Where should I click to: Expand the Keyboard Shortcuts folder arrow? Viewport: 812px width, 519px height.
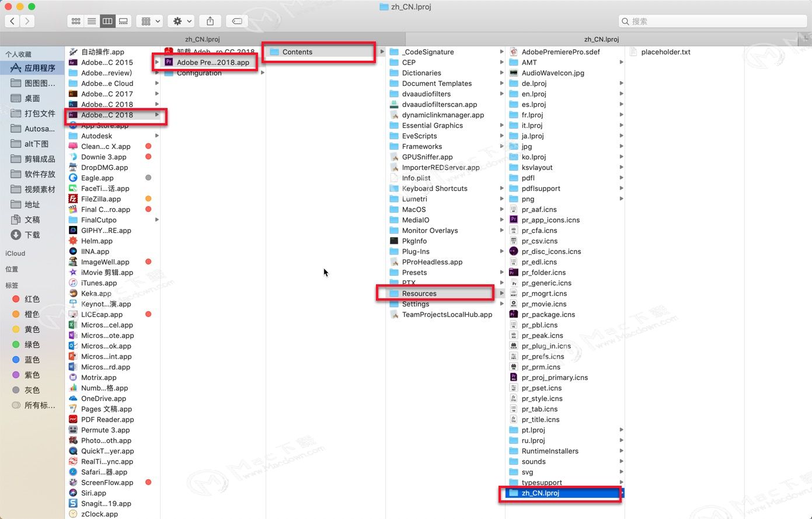tap(501, 189)
